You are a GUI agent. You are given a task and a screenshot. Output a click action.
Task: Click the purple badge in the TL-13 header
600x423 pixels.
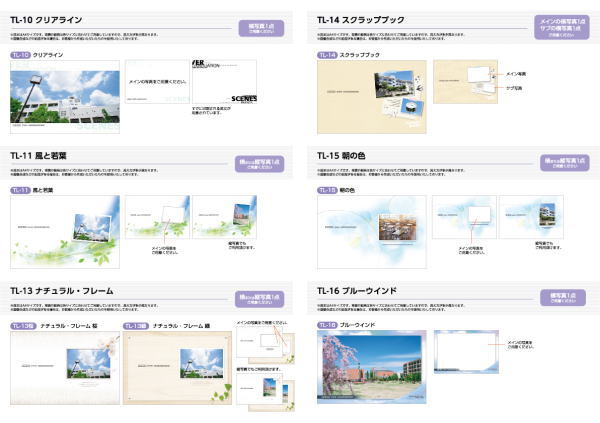click(259, 299)
